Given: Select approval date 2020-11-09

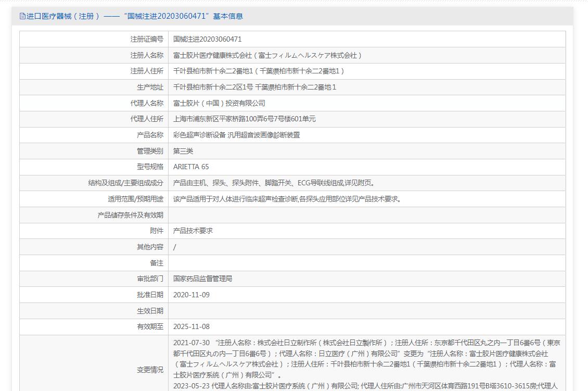Looking at the screenshot, I should point(191,295).
